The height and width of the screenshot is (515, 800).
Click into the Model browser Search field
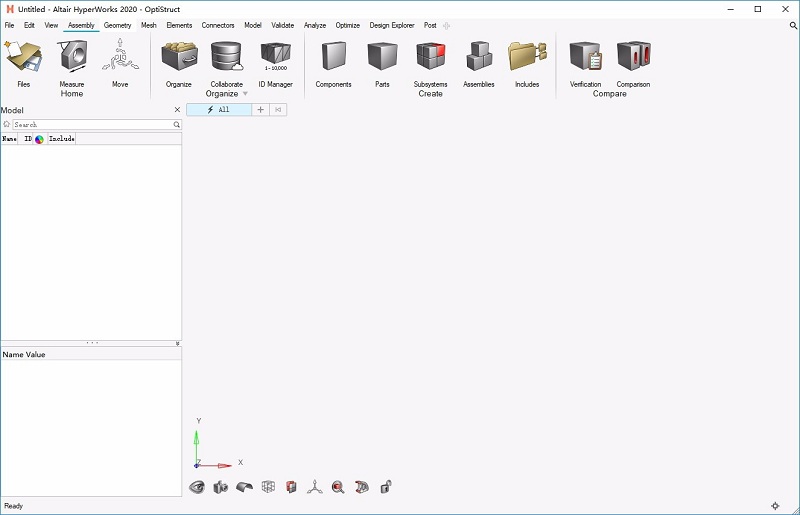pyautogui.click(x=90, y=125)
